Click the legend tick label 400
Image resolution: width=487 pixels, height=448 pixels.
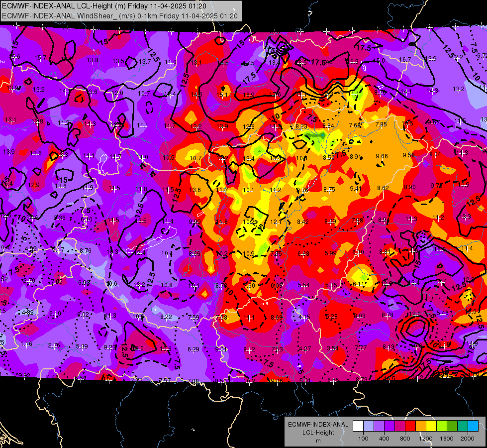pyautogui.click(x=384, y=439)
